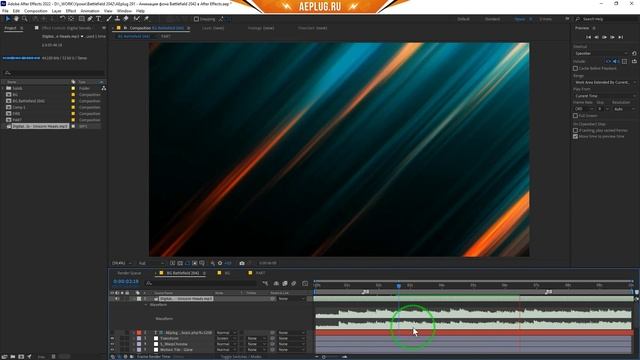
Task: Hide the Motion Tile layer's eye icon
Action: tap(112, 350)
